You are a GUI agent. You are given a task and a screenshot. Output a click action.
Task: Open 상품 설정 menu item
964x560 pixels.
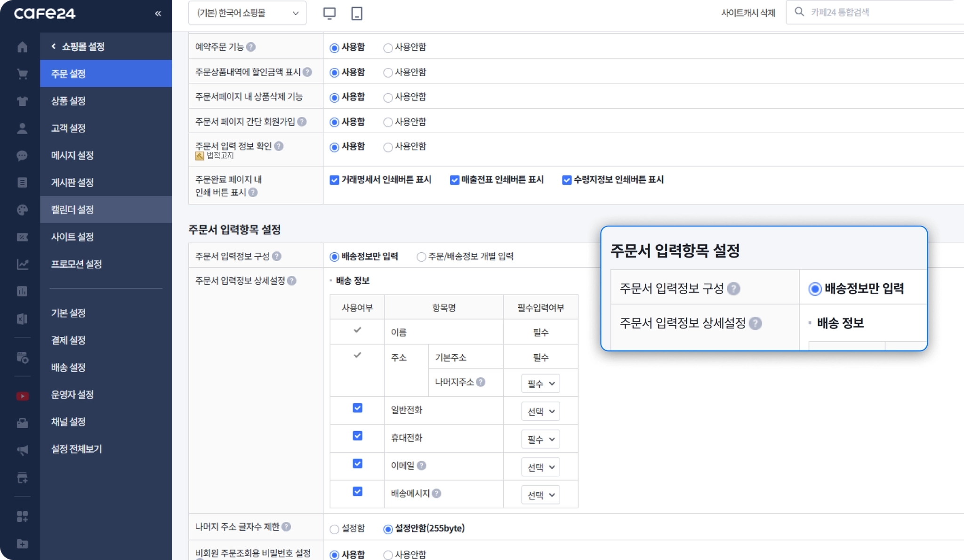(69, 101)
